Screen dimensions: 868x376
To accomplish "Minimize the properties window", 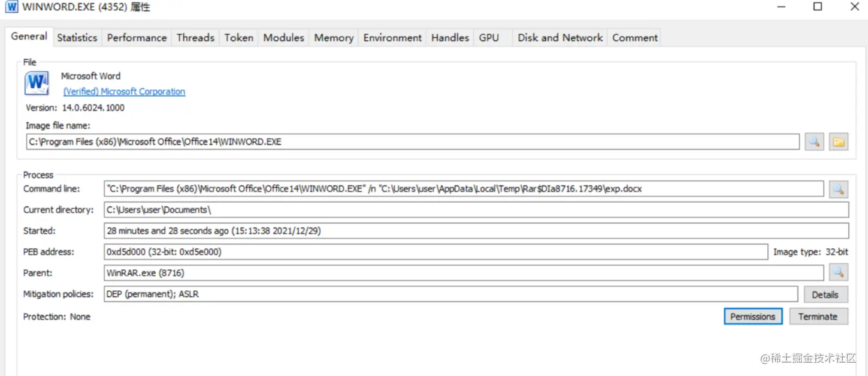I will (781, 7).
